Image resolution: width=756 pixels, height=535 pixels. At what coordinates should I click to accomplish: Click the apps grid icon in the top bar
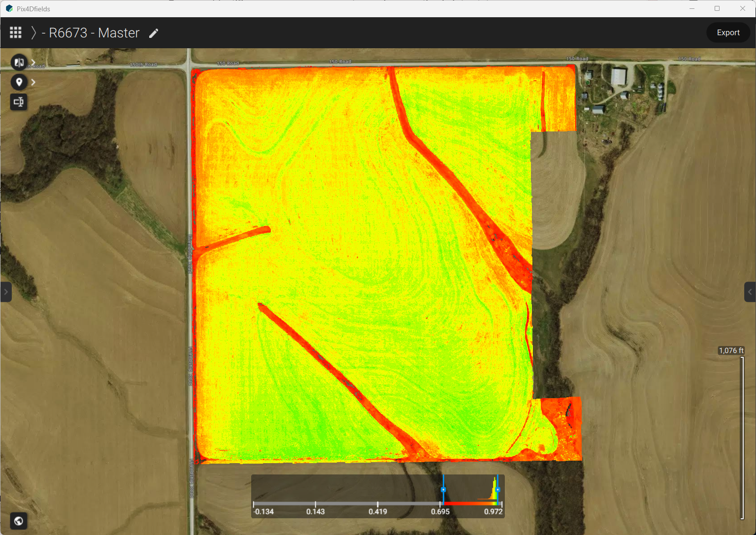tap(15, 32)
